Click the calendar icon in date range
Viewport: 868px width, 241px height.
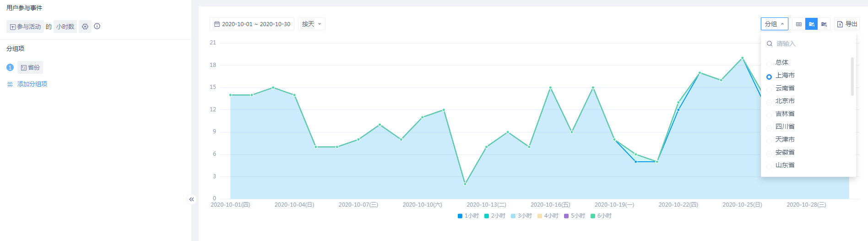click(x=217, y=24)
